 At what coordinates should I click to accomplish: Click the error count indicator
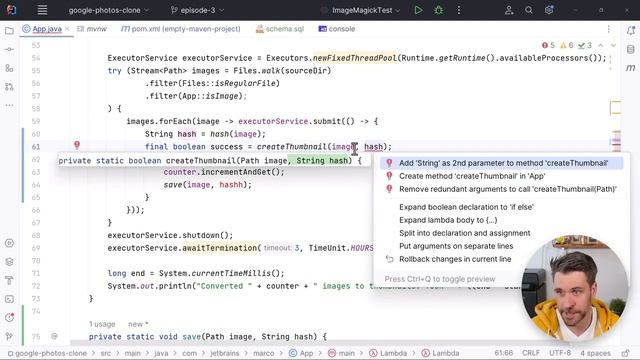[x=548, y=45]
